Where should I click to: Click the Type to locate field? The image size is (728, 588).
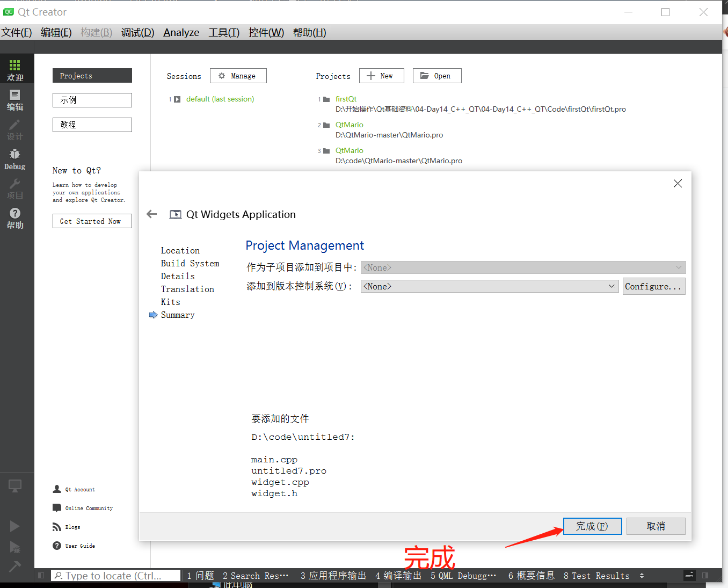(x=116, y=576)
